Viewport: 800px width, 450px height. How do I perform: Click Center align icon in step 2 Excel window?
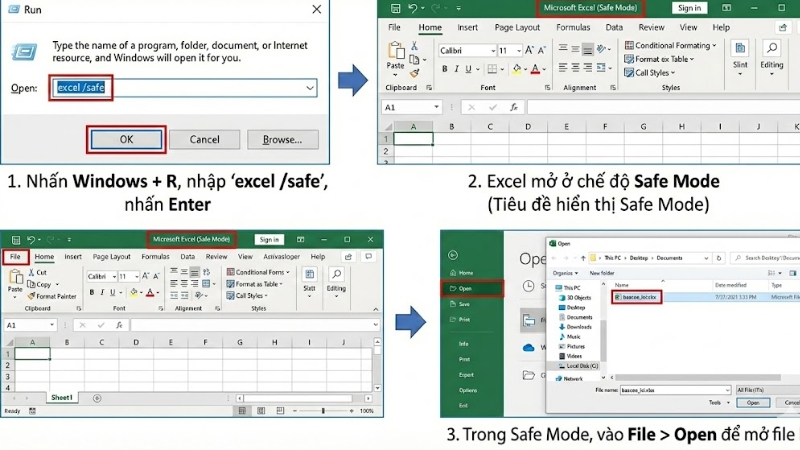pos(575,67)
